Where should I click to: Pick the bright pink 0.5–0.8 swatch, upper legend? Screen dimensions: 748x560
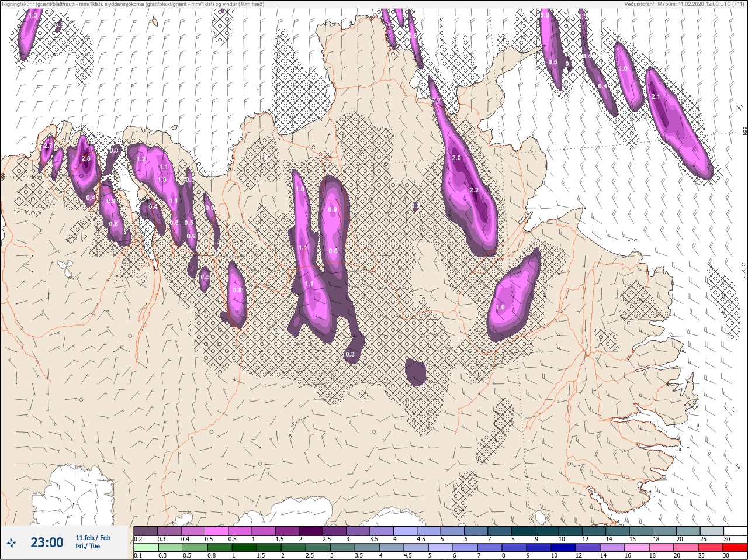point(217,531)
